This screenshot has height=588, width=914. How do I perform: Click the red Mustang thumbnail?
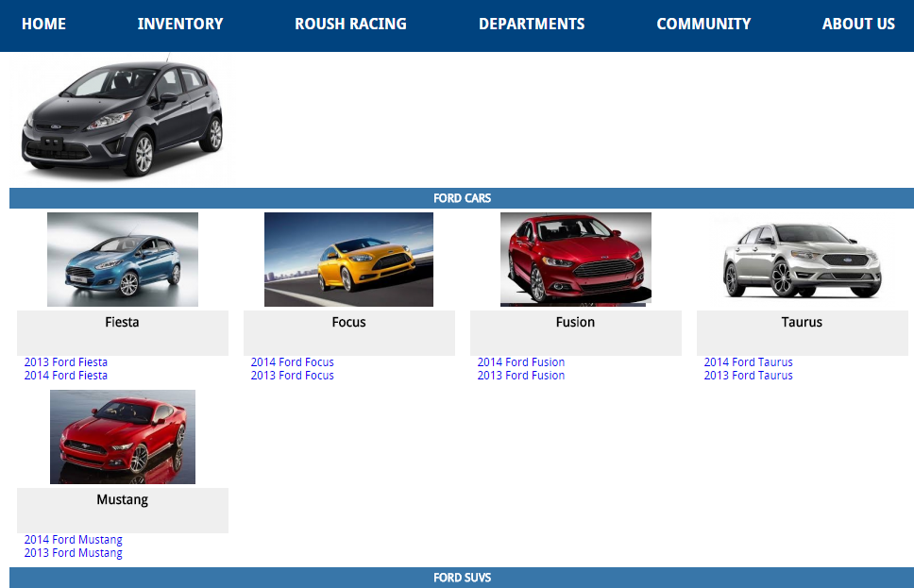[123, 436]
